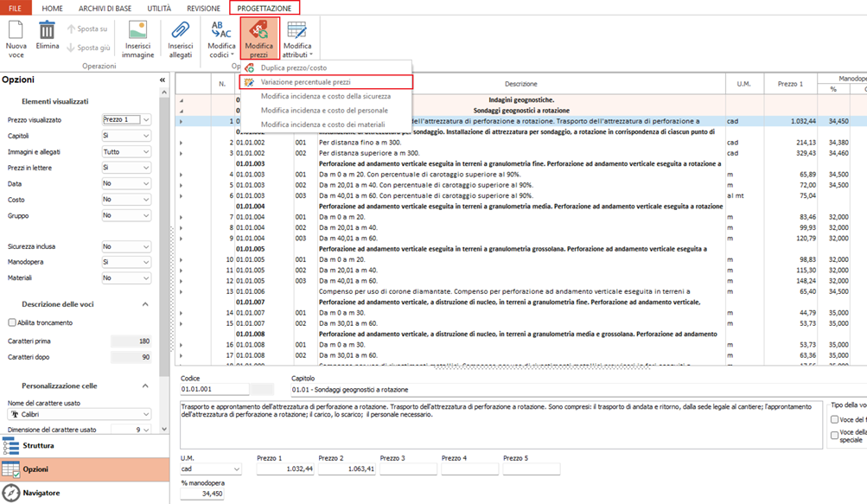Open the FILE tab
Viewport: 867px width, 504px height.
[16, 9]
